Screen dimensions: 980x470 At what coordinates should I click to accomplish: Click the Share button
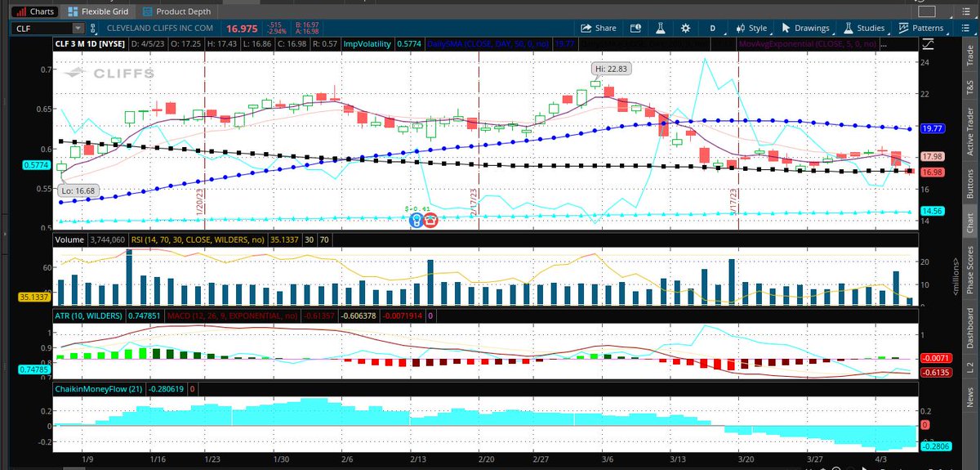(x=599, y=28)
